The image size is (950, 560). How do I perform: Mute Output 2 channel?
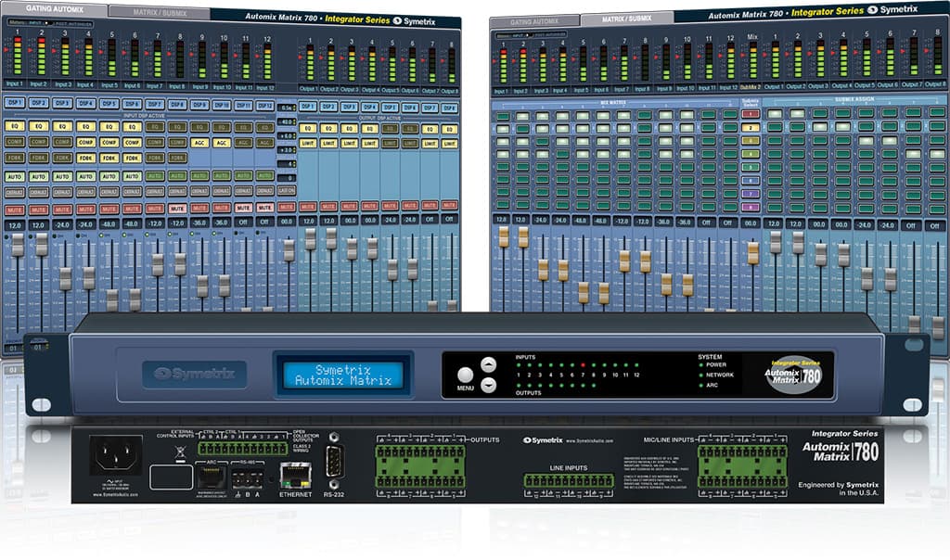328,207
